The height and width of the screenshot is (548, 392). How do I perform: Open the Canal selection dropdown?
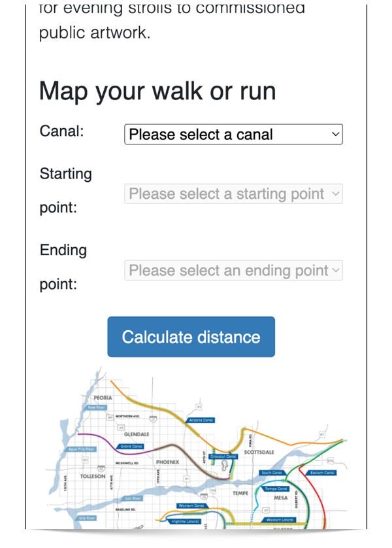point(233,135)
